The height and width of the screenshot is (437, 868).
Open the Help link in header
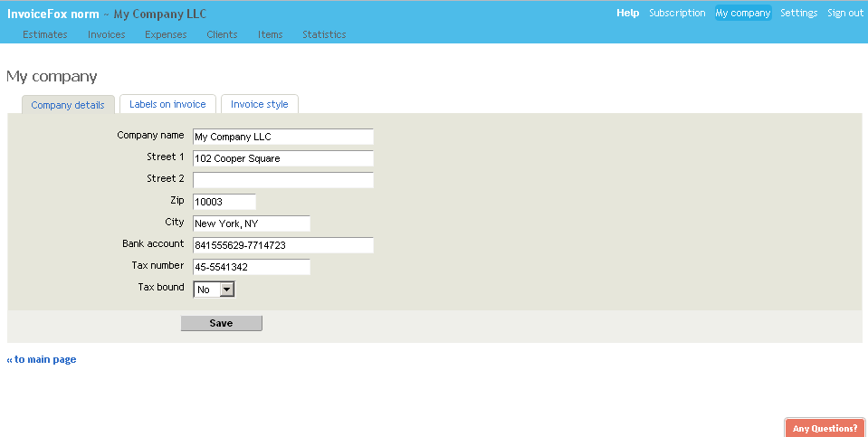click(628, 13)
